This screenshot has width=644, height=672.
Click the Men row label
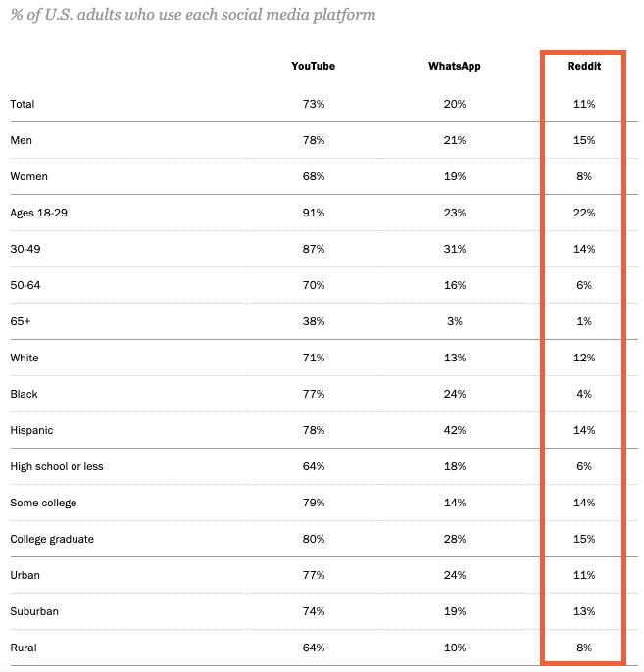[x=21, y=141]
